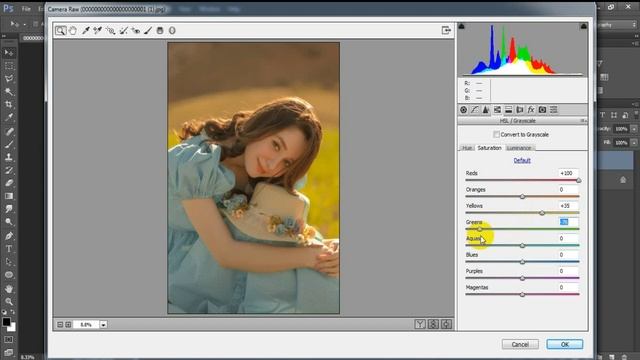Toggle Photoshop Quick Mask mode icon
640x360 pixels.
point(9,340)
